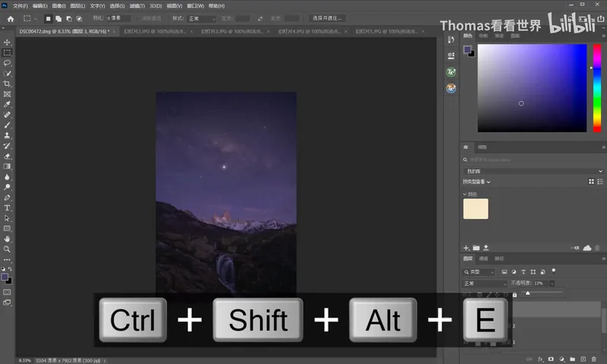Click the Home icon in options bar
The height and width of the screenshot is (364, 607).
coord(11,18)
